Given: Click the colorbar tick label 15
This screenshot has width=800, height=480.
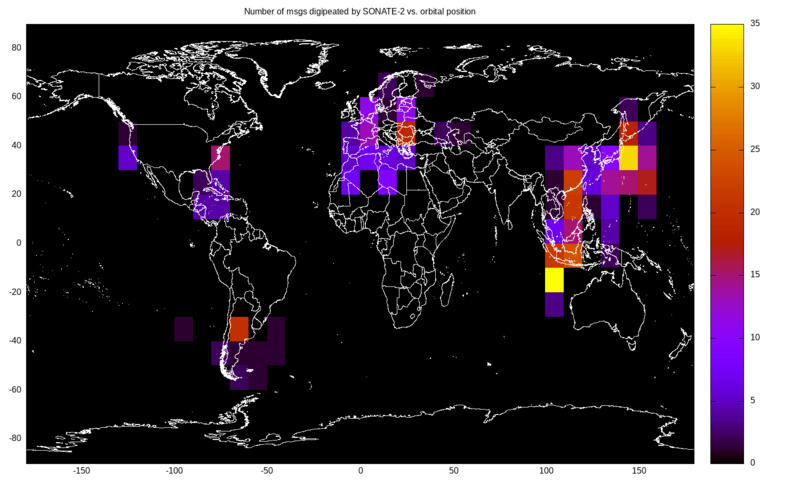Looking at the screenshot, I should 755,274.
